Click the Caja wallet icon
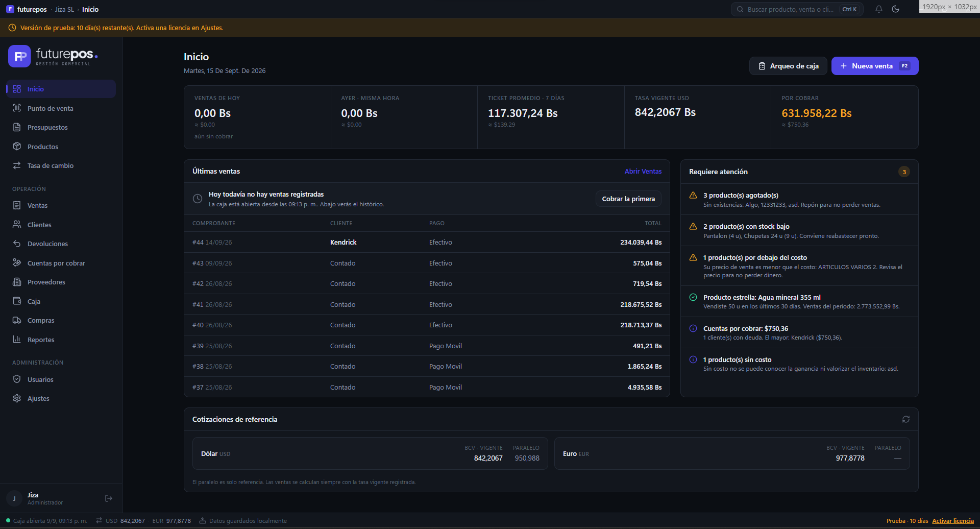 [17, 301]
